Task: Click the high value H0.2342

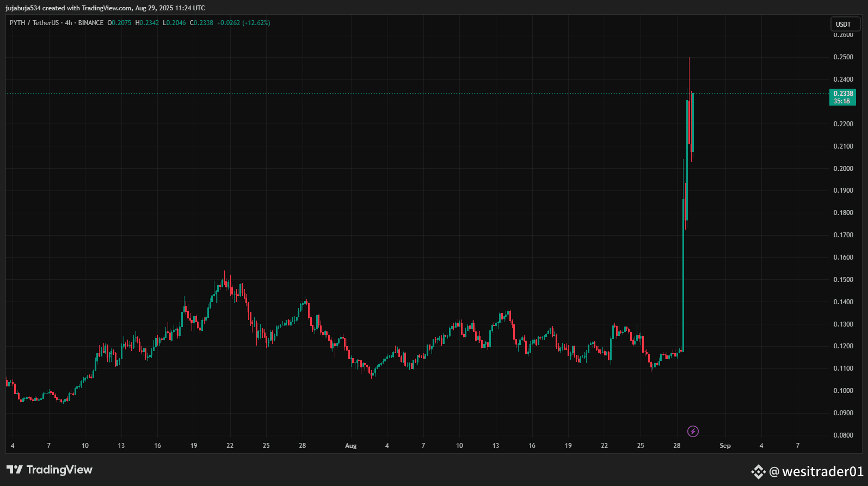Action: pos(147,23)
